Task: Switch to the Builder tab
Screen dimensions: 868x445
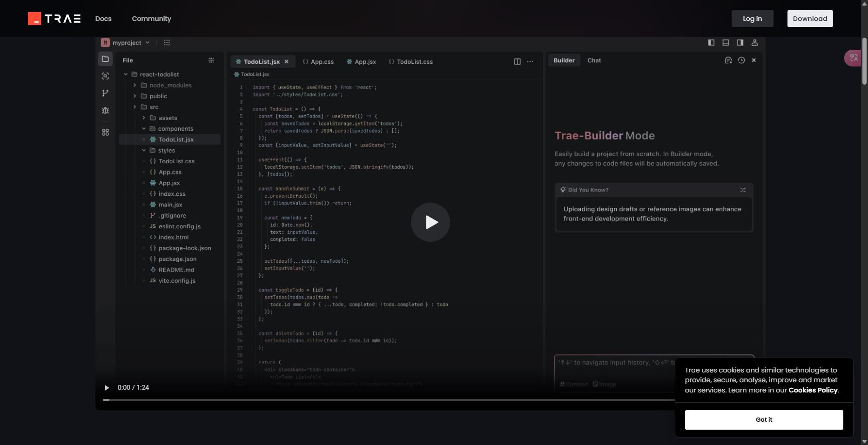Action: (564, 60)
